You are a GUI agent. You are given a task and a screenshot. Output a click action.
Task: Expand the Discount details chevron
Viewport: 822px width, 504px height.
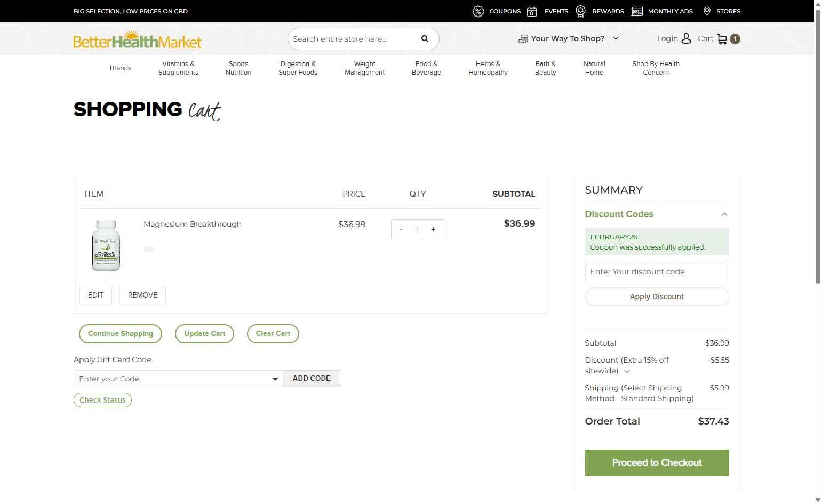[x=627, y=371]
